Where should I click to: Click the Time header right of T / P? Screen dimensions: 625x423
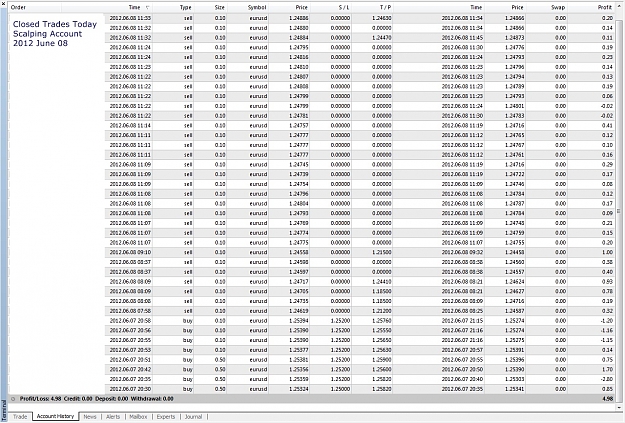[476, 8]
